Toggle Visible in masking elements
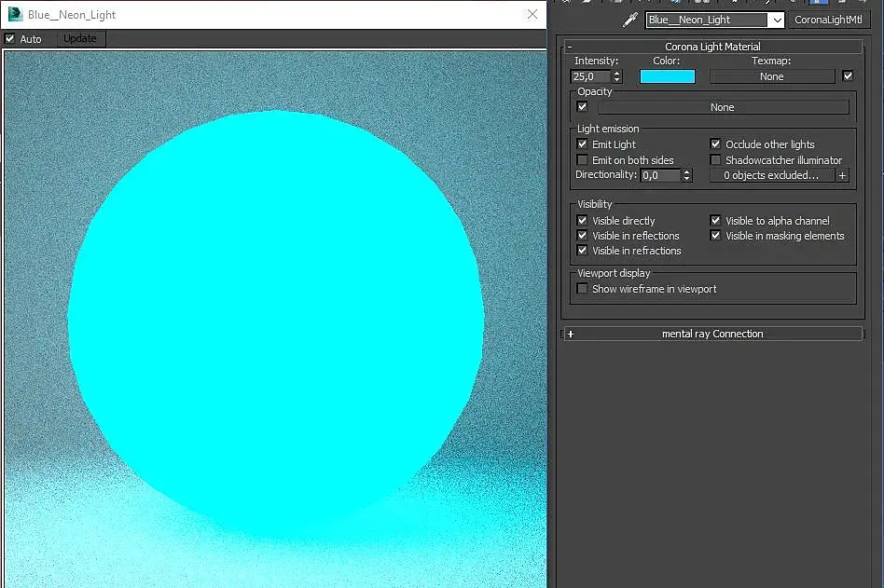The width and height of the screenshot is (884, 588). (715, 236)
